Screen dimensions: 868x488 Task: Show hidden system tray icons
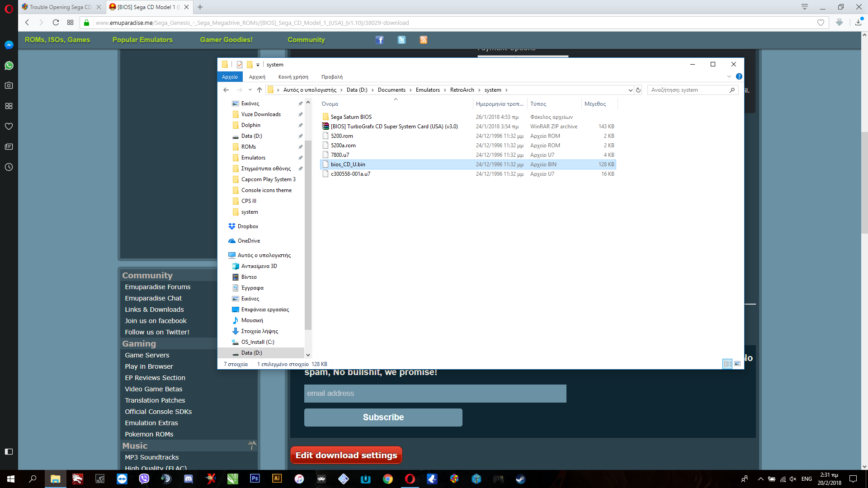coord(760,479)
